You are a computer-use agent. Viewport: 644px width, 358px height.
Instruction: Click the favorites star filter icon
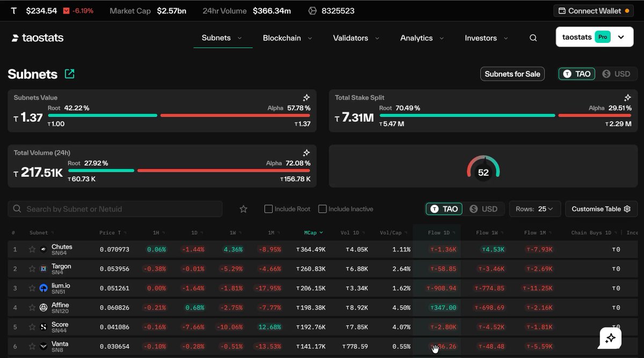[244, 209]
